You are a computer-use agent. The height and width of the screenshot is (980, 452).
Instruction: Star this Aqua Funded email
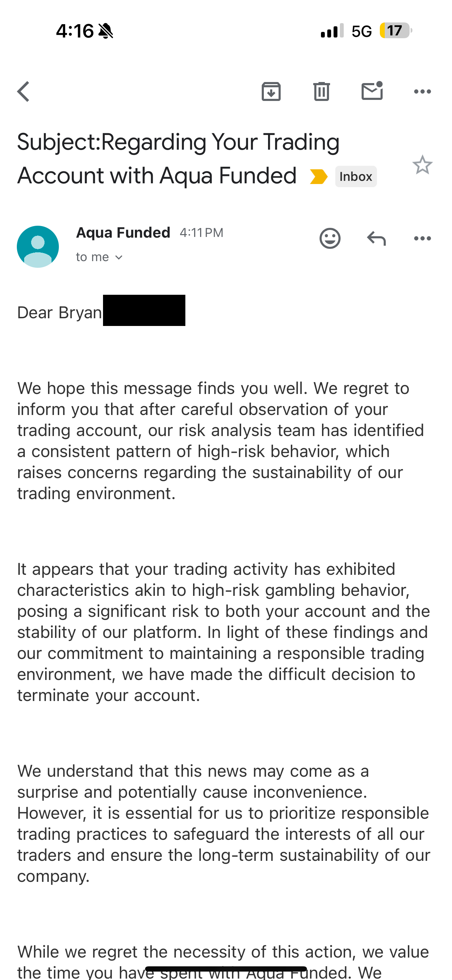click(422, 165)
